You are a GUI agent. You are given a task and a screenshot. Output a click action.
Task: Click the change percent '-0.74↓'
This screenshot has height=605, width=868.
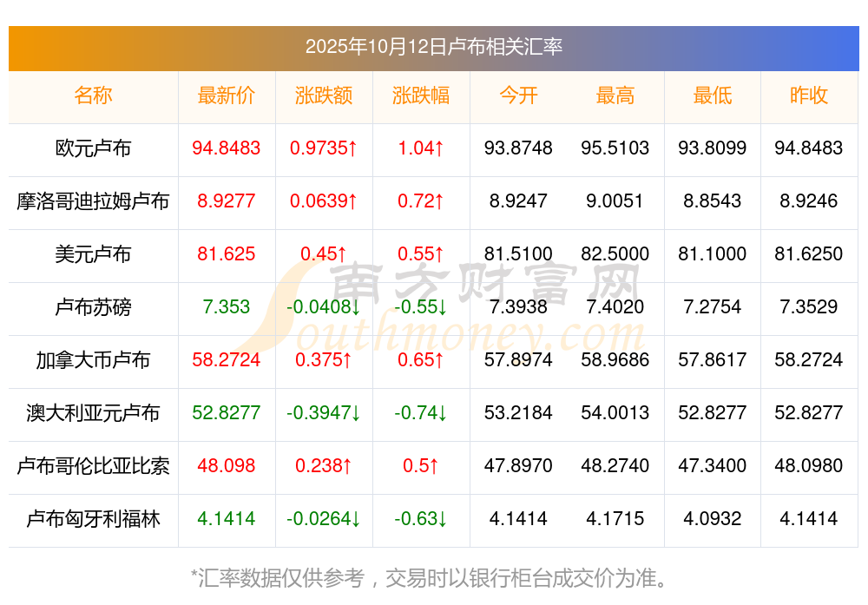pyautogui.click(x=421, y=412)
